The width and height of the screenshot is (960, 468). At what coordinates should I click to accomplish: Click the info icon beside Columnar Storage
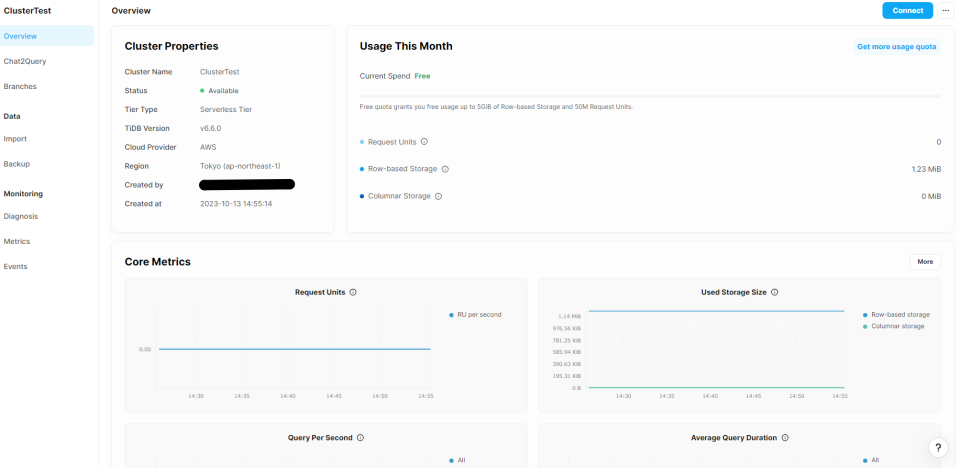pyautogui.click(x=439, y=196)
